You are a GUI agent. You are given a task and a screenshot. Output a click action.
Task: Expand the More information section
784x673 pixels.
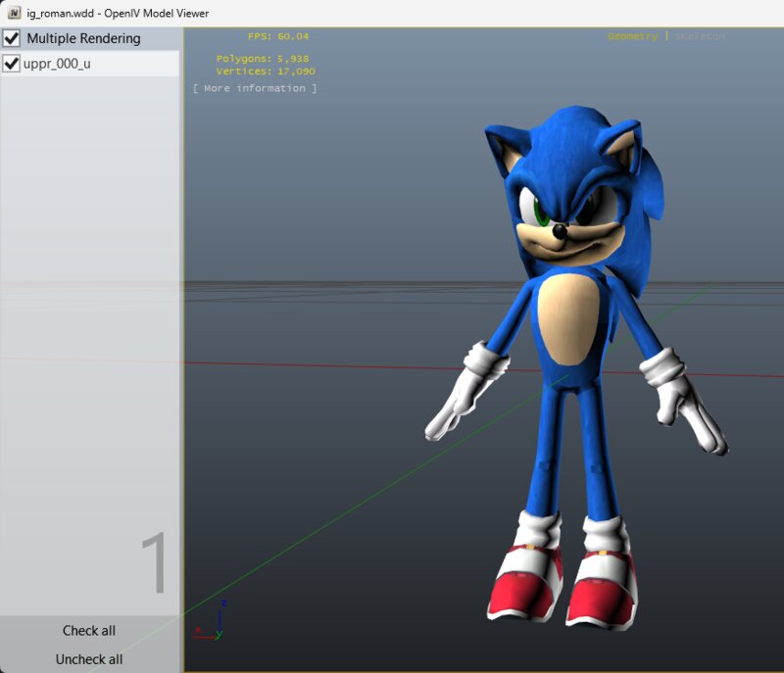coord(255,88)
